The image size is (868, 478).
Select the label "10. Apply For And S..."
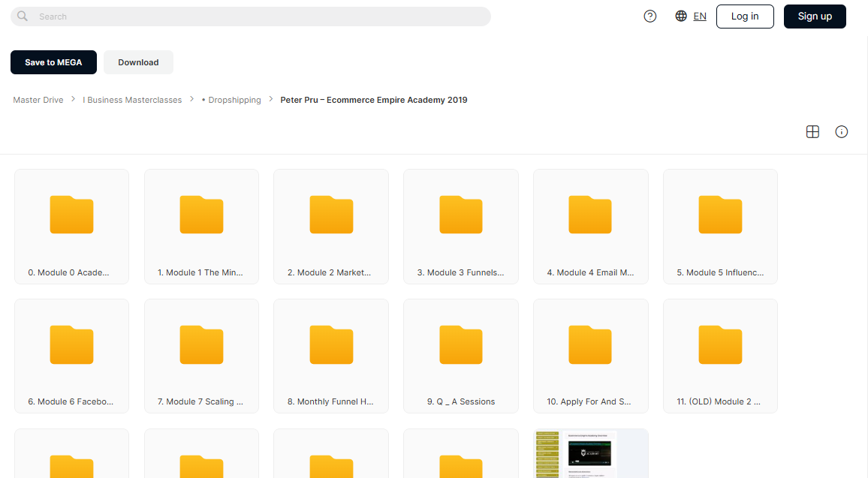589,401
